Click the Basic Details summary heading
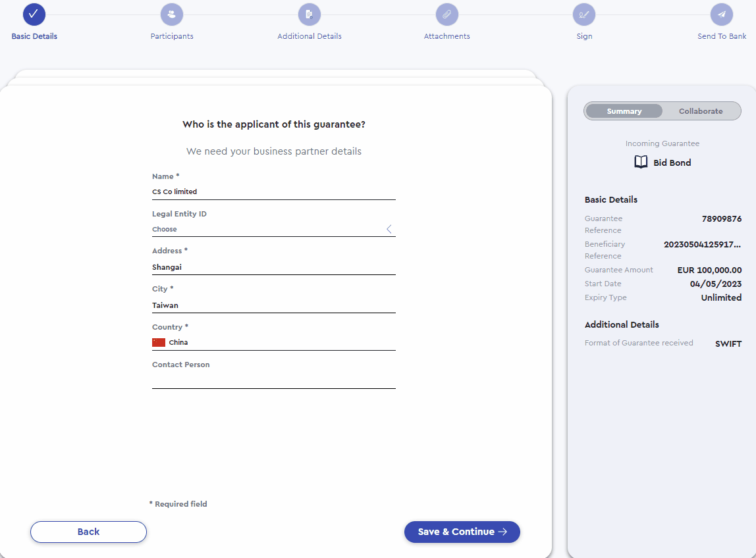Image resolution: width=756 pixels, height=558 pixels. [611, 199]
